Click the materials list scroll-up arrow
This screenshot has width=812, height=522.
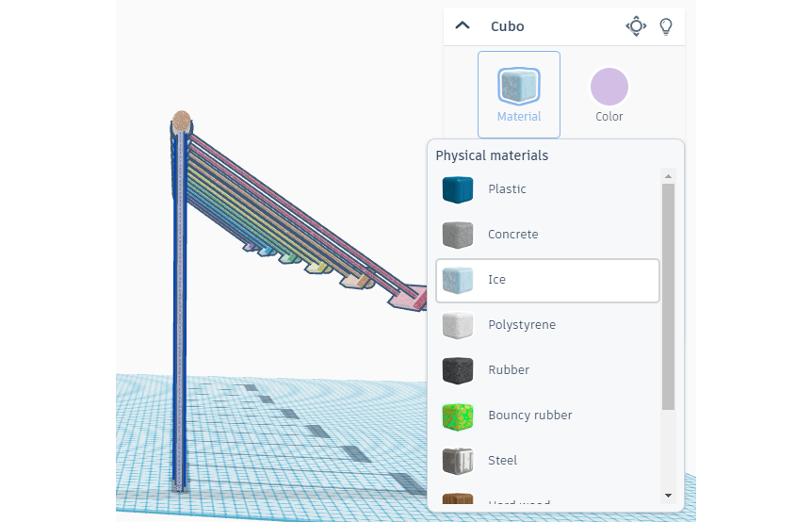pyautogui.click(x=668, y=176)
